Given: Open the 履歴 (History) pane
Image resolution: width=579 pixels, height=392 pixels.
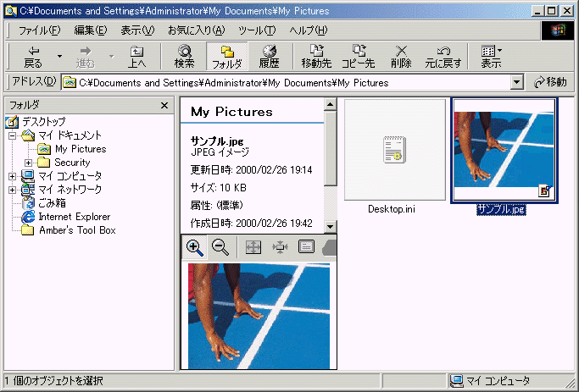Looking at the screenshot, I should pos(270,57).
